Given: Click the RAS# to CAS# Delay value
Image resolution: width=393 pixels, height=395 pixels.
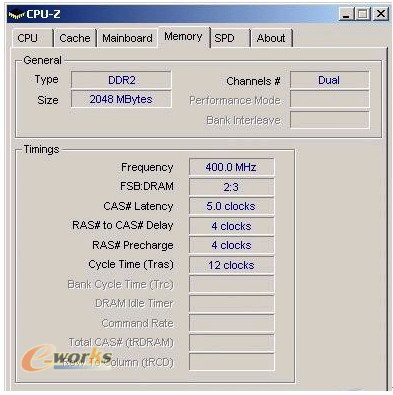Looking at the screenshot, I should pyautogui.click(x=231, y=226).
